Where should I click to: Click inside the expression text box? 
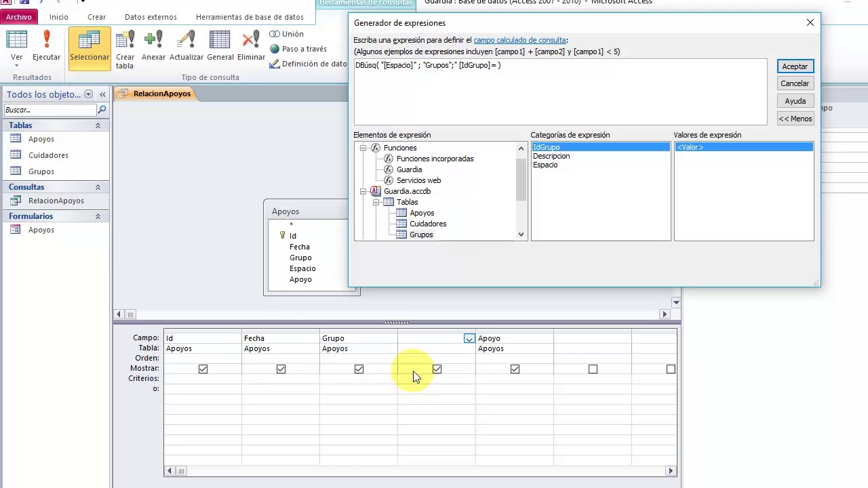point(560,91)
